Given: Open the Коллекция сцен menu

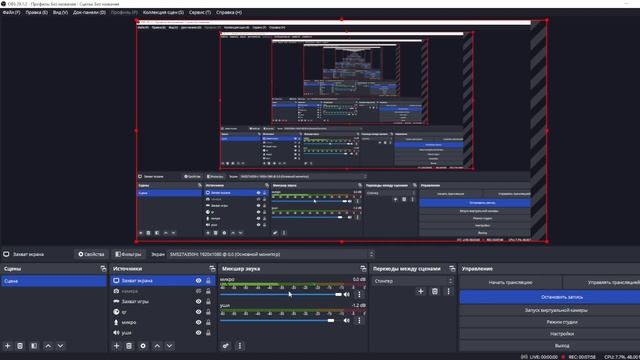Looking at the screenshot, I should click(x=163, y=12).
